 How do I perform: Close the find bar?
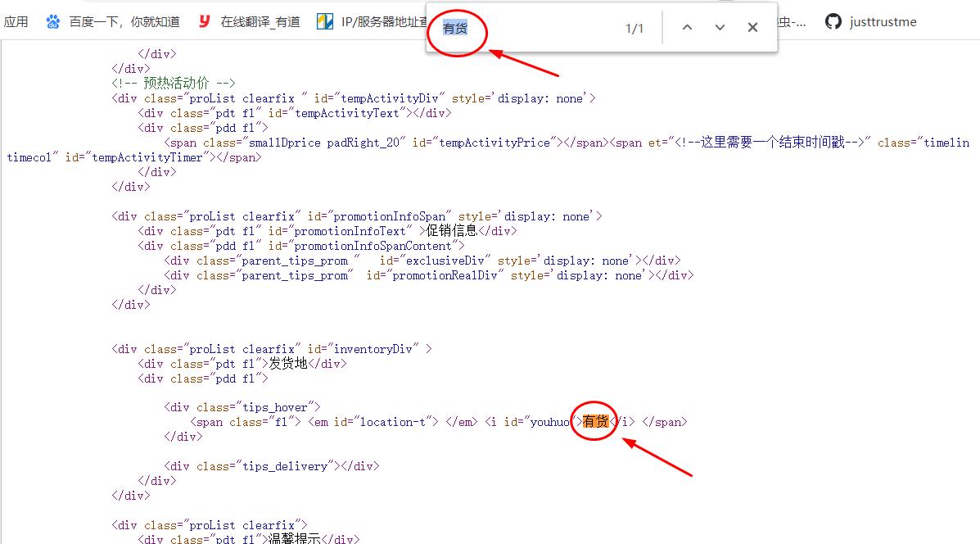pyautogui.click(x=752, y=28)
